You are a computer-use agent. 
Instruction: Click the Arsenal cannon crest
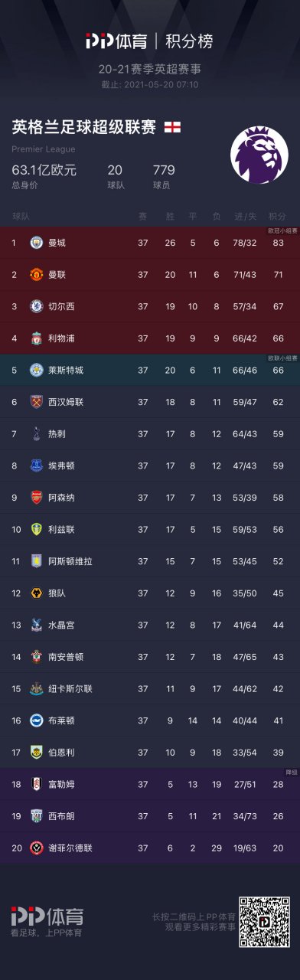tap(36, 497)
